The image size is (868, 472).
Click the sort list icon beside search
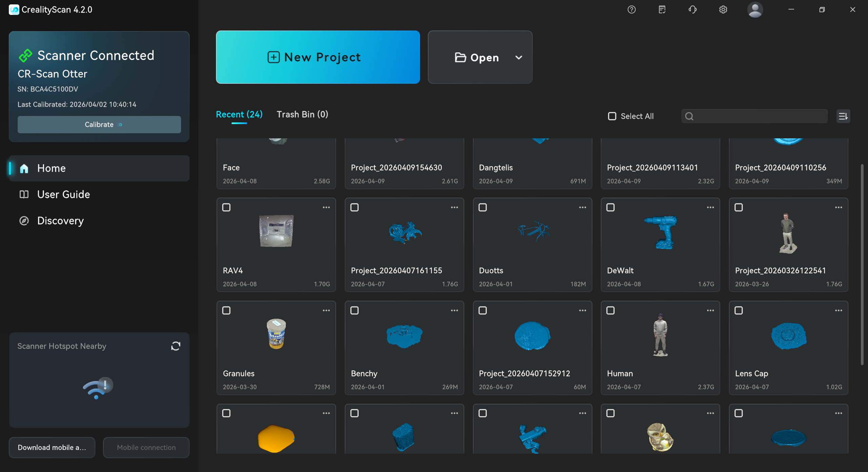[x=843, y=116]
